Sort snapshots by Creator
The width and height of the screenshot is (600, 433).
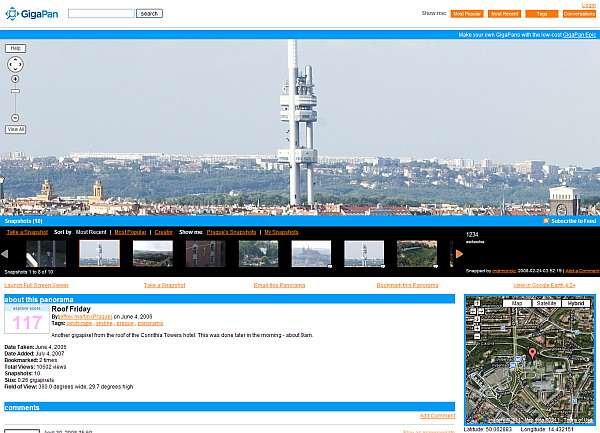click(x=163, y=232)
